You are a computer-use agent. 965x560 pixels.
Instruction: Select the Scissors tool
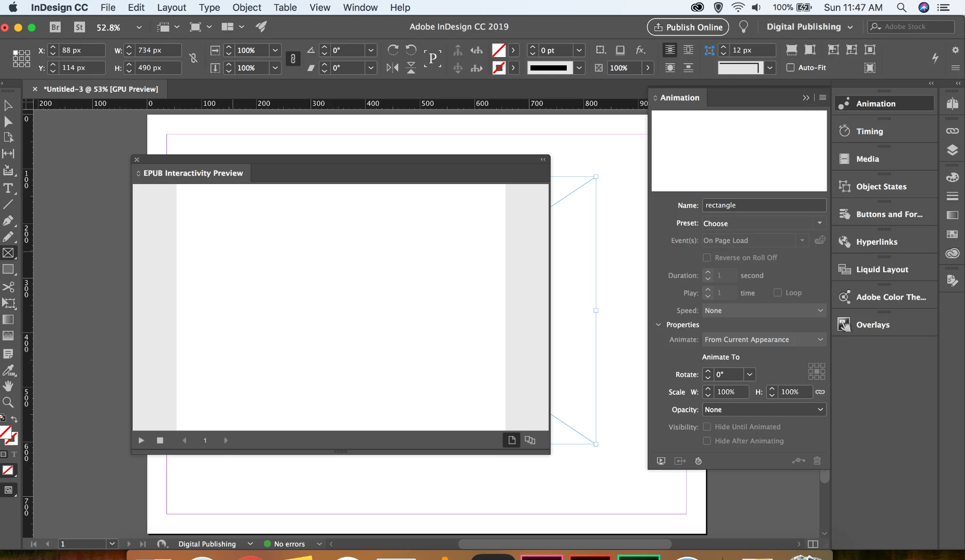pyautogui.click(x=8, y=287)
